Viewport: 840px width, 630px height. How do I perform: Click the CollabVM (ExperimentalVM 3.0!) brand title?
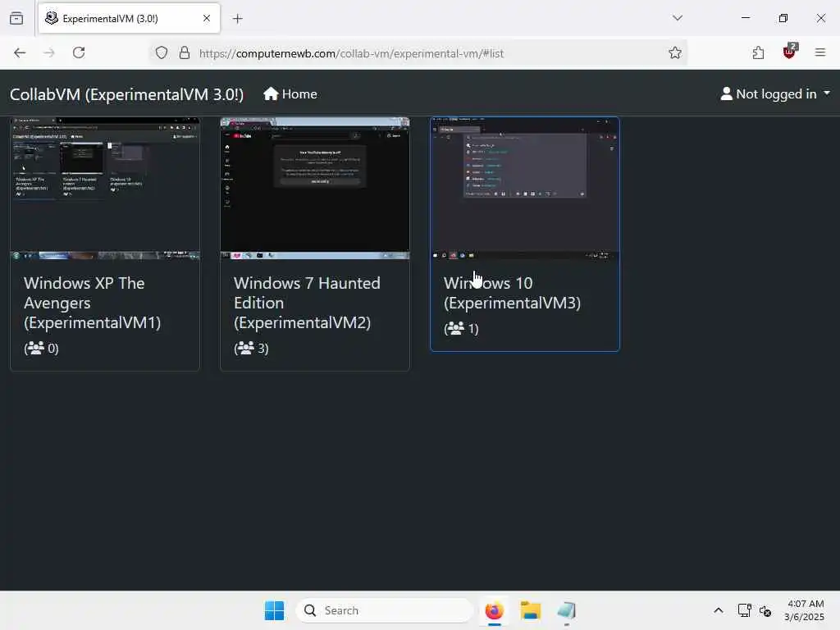126,94
